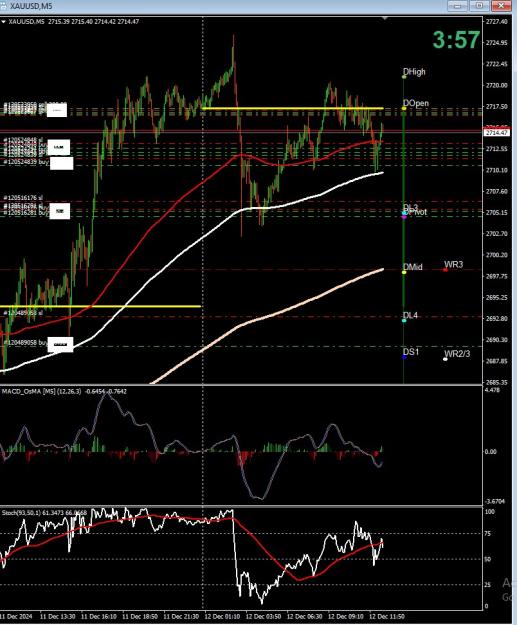
Task: Select the #120489058 buy order line label
Action: tap(26, 343)
